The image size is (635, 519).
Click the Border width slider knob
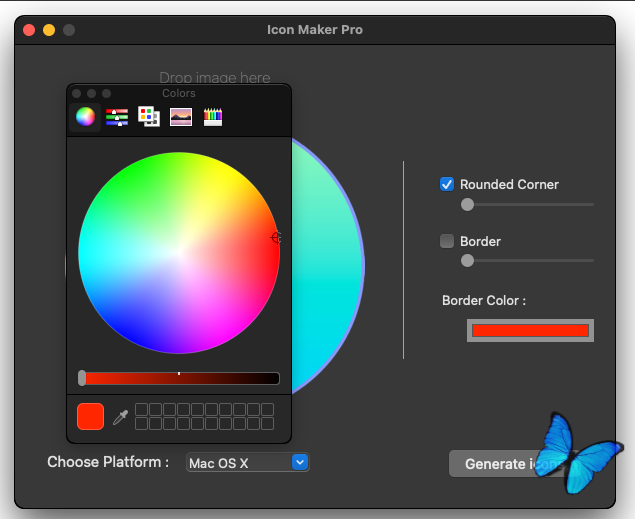click(x=467, y=260)
